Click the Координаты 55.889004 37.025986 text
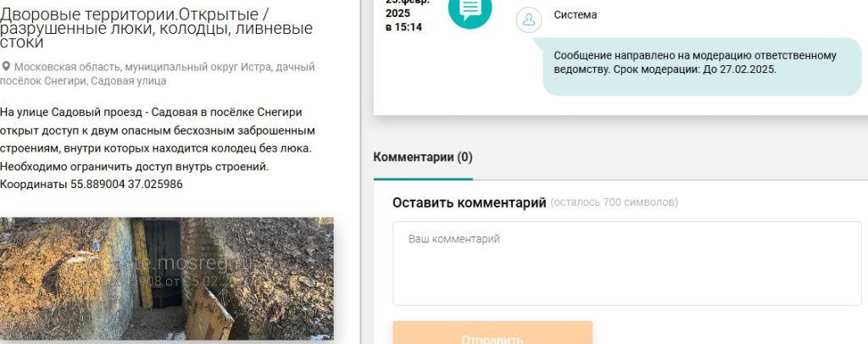 (x=91, y=184)
